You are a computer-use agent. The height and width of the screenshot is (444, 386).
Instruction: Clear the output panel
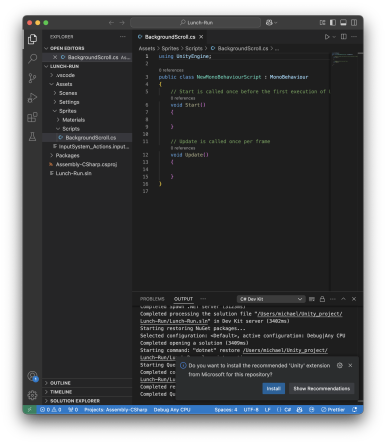point(312,299)
